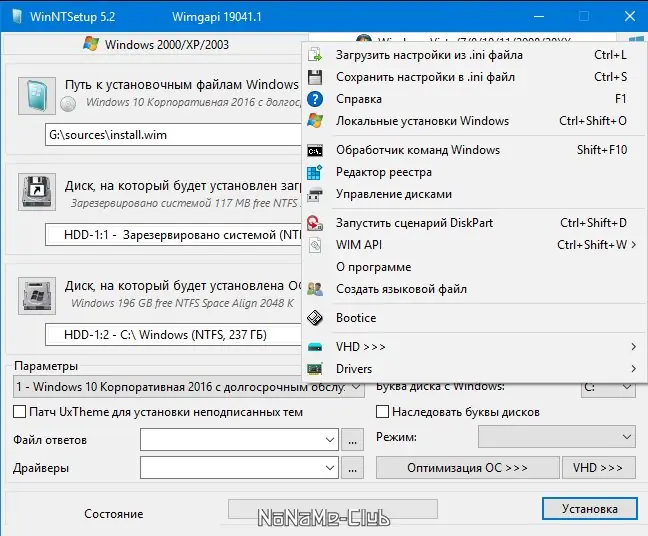Viewport: 648px width, 536px height.
Task: Select Локальные установки Windows menu entry
Action: [x=474, y=121]
